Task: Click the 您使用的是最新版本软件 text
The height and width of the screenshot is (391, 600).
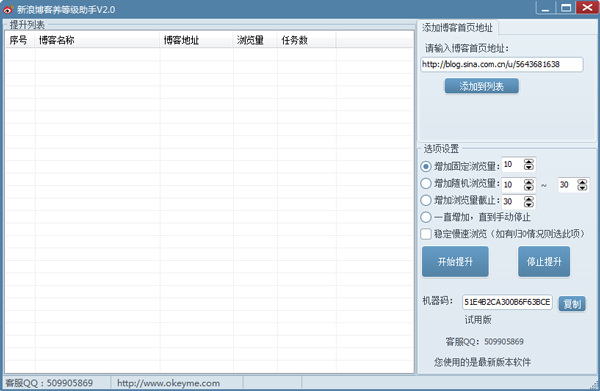Action: click(482, 362)
